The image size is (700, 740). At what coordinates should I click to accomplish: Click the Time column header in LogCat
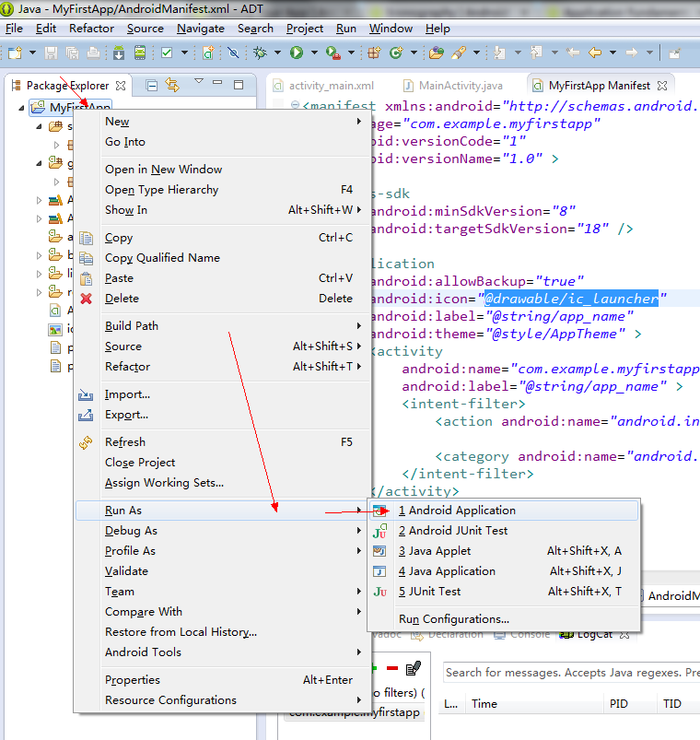(x=535, y=704)
